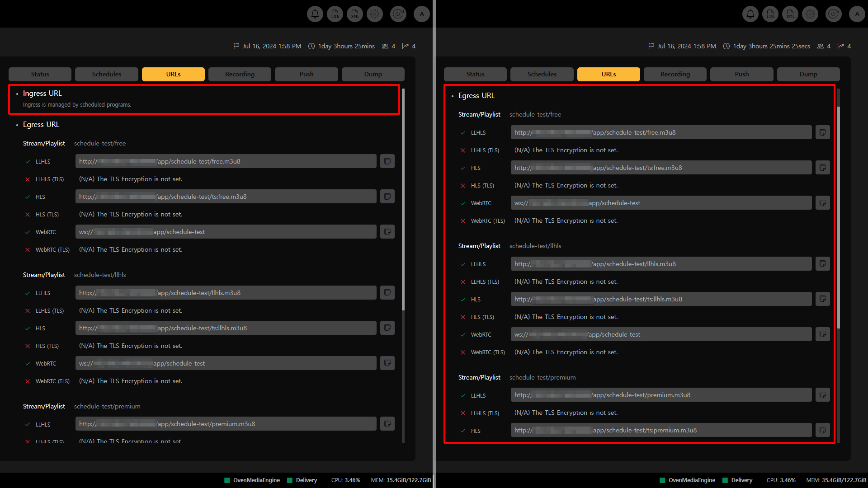The width and height of the screenshot is (868, 488).
Task: Copy schedule-test/free WebRTC URL in right panel
Action: point(823,203)
